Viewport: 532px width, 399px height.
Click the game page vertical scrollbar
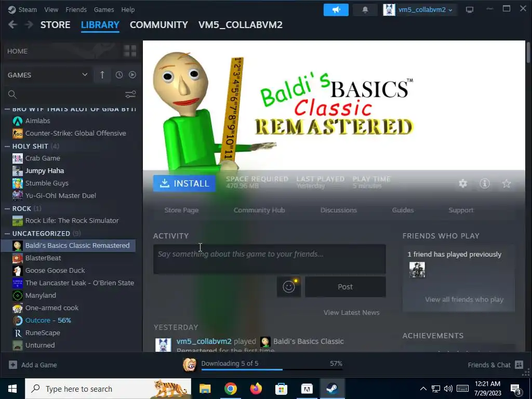point(528,52)
